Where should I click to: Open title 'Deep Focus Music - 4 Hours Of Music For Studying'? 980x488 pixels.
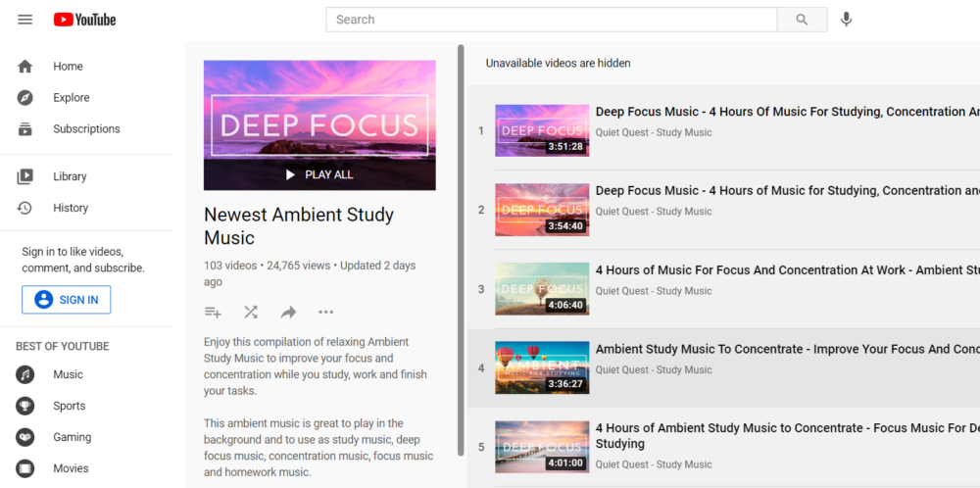tap(788, 112)
